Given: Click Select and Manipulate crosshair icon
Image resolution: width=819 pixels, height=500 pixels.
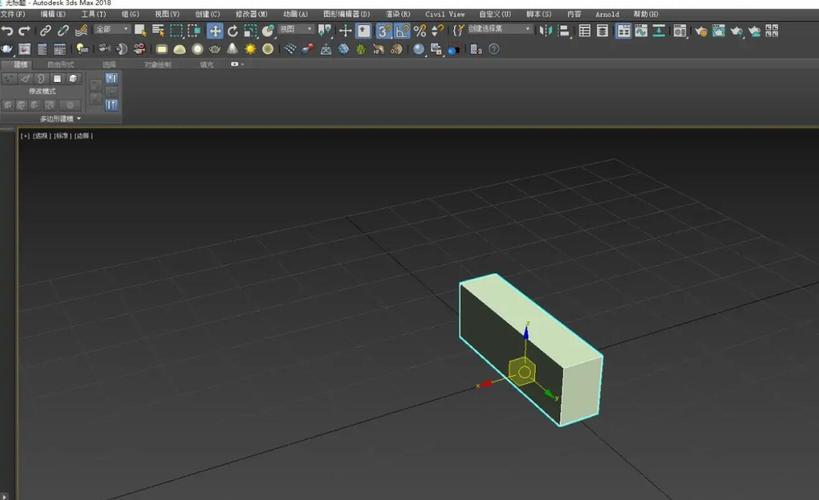Looking at the screenshot, I should point(345,31).
